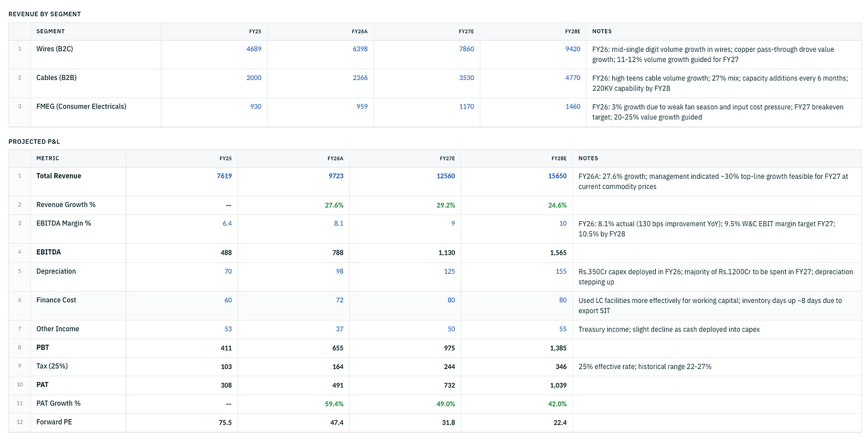868x440 pixels.
Task: Click the Forward PE row label
Action: pyautogui.click(x=54, y=422)
